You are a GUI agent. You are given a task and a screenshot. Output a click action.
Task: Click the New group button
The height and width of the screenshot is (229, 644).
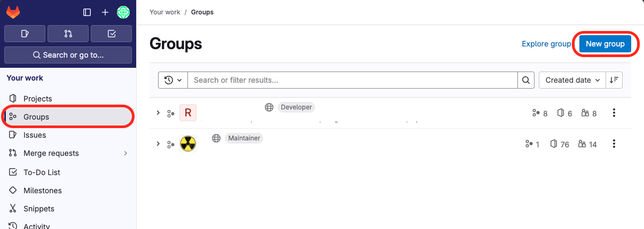(605, 44)
